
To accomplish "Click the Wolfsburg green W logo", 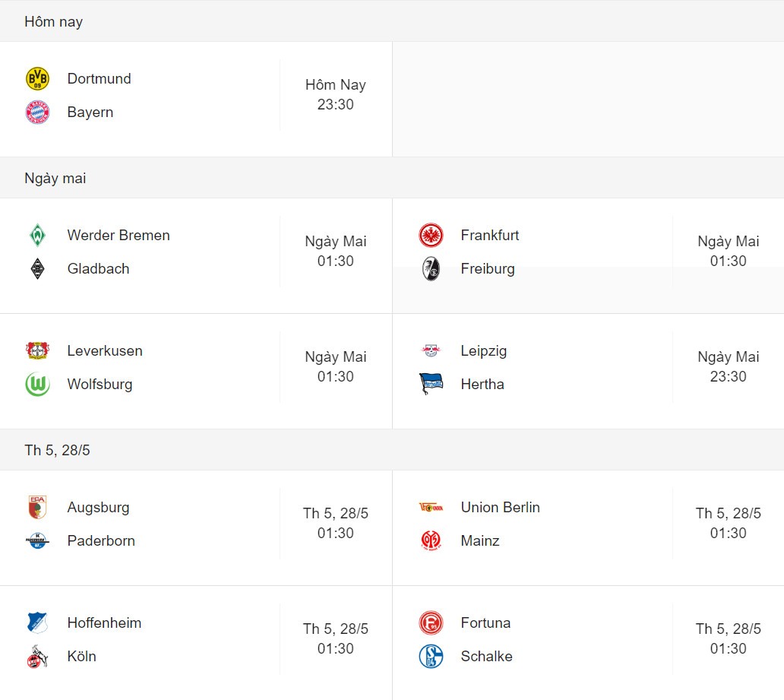I will pos(37,385).
